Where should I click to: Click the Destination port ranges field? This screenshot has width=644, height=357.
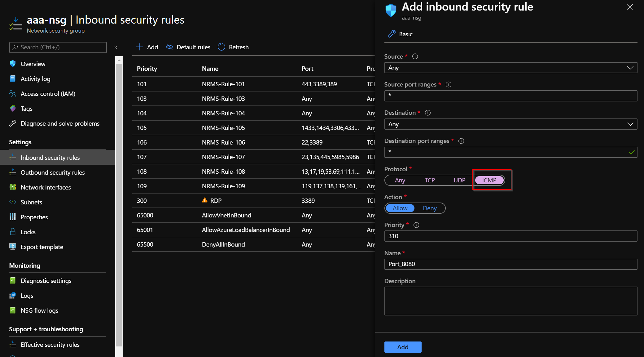(x=511, y=152)
